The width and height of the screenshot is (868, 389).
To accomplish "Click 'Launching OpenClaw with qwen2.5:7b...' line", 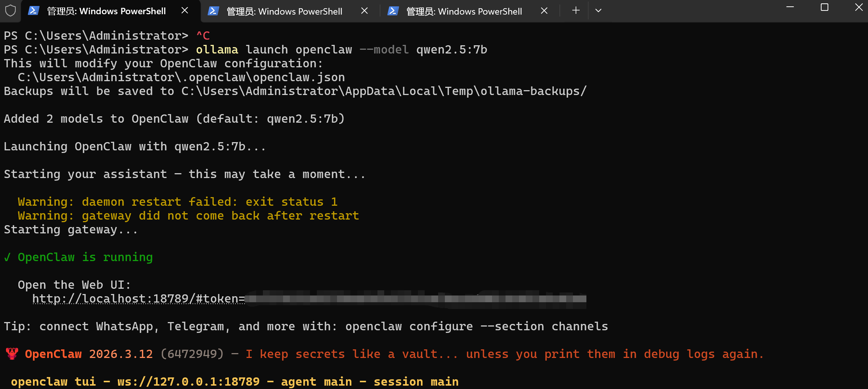I will (135, 147).
